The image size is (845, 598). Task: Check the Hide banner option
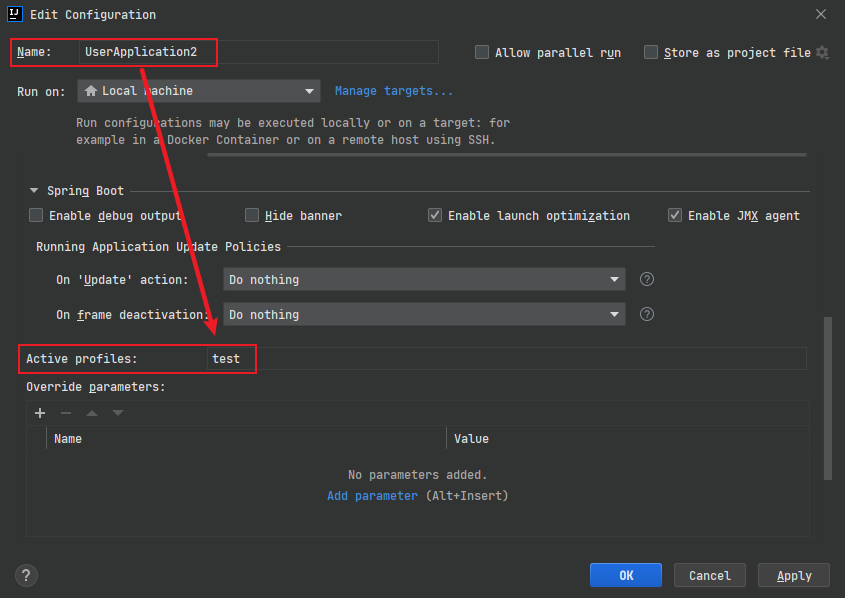point(252,215)
